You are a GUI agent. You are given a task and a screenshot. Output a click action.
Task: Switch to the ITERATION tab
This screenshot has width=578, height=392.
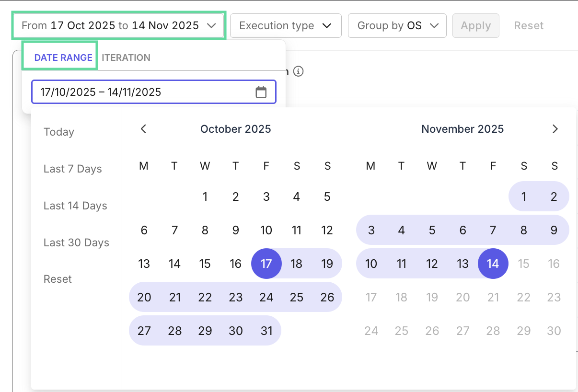(x=126, y=58)
